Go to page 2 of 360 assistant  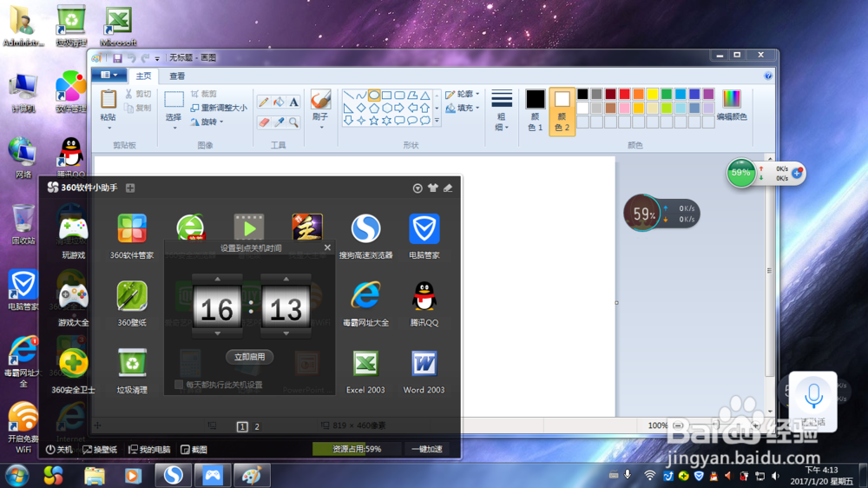click(257, 426)
